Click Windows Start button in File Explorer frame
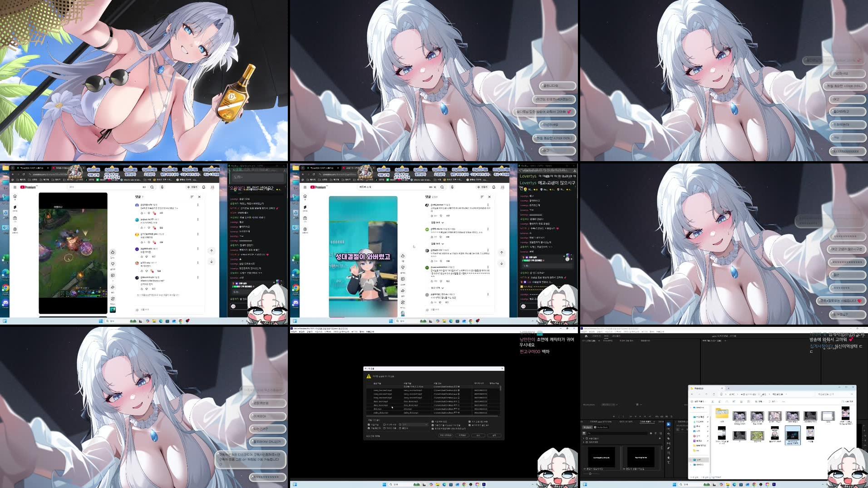This screenshot has height=488, width=868. tap(675, 484)
